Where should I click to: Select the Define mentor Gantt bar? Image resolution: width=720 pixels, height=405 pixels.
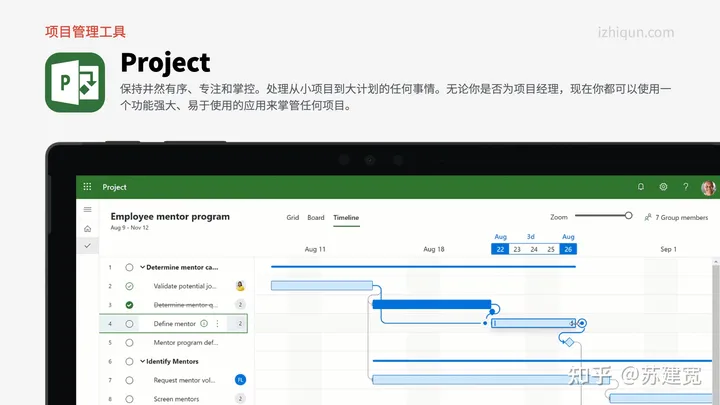tap(533, 323)
